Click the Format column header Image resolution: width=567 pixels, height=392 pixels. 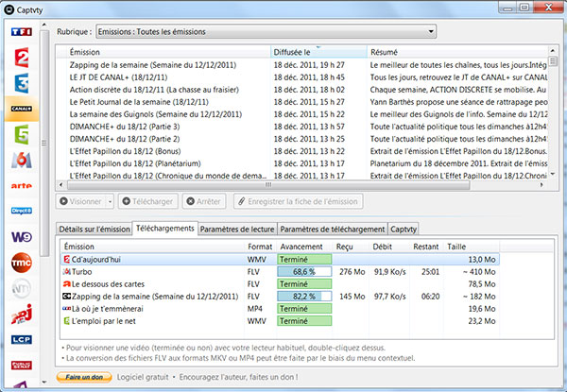coord(260,247)
